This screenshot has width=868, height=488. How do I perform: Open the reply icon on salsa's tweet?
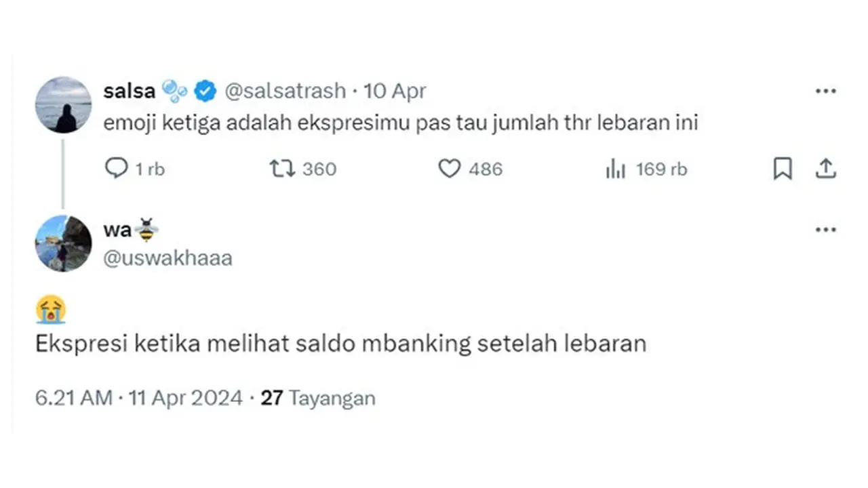coord(117,169)
